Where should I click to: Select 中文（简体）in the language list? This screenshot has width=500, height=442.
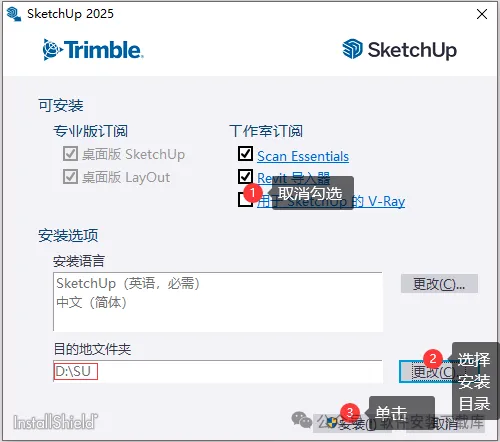pos(91,303)
